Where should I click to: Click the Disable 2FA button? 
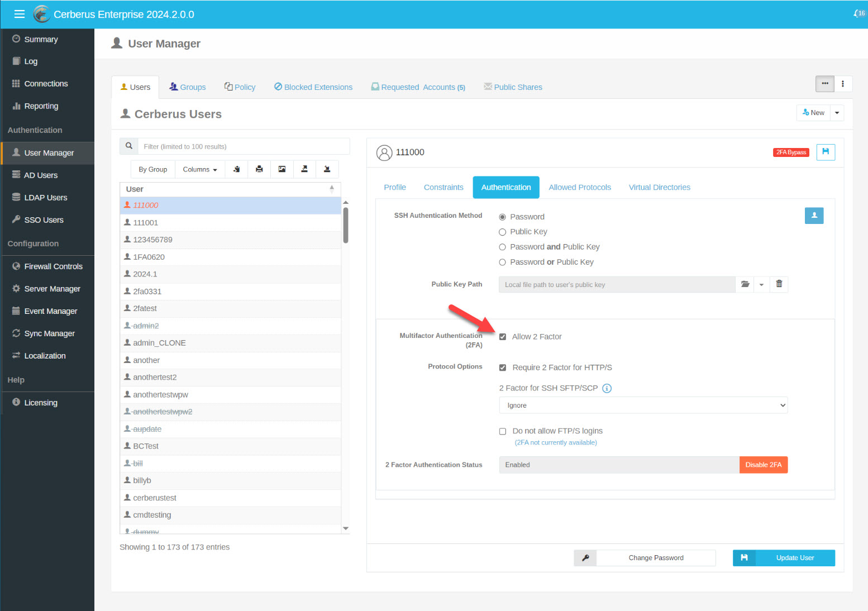pyautogui.click(x=764, y=465)
